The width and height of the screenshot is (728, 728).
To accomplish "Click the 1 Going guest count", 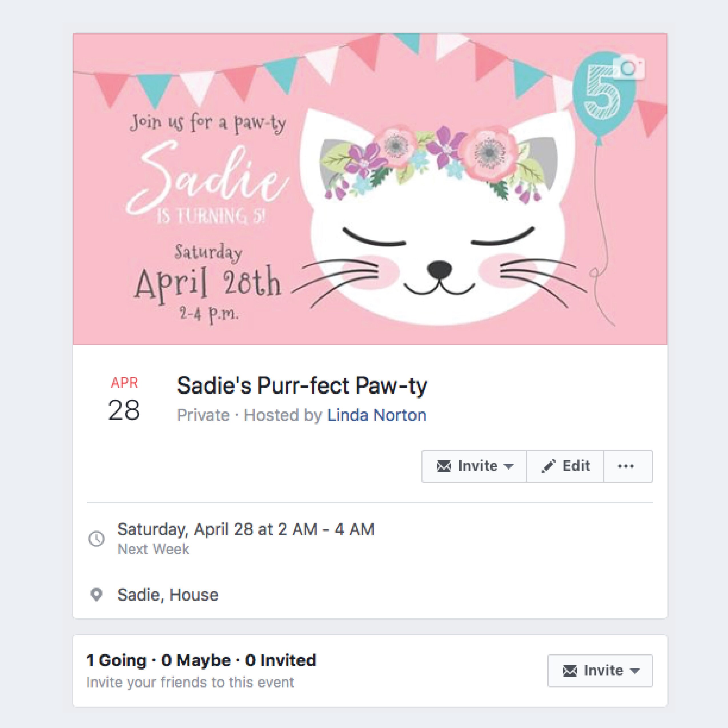I will point(116,660).
